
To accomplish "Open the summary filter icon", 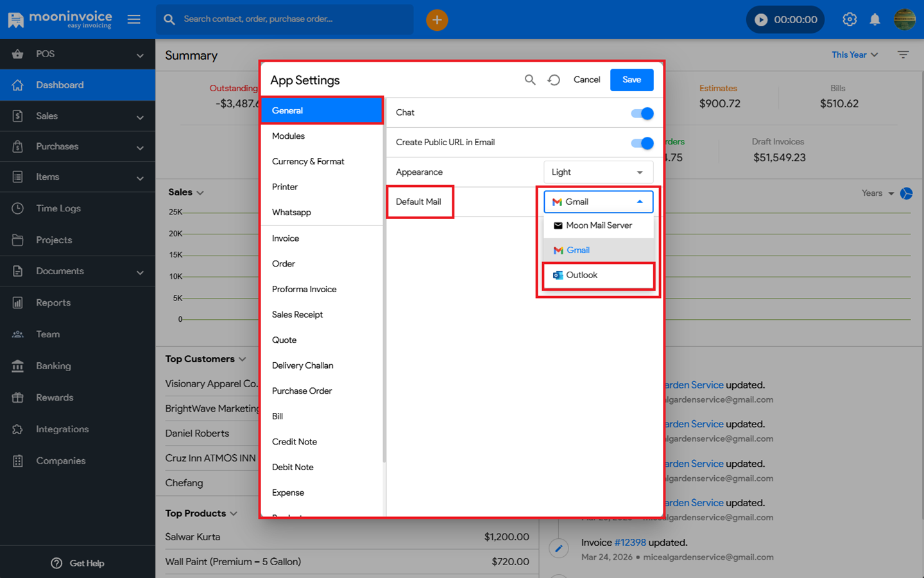I will tap(903, 55).
